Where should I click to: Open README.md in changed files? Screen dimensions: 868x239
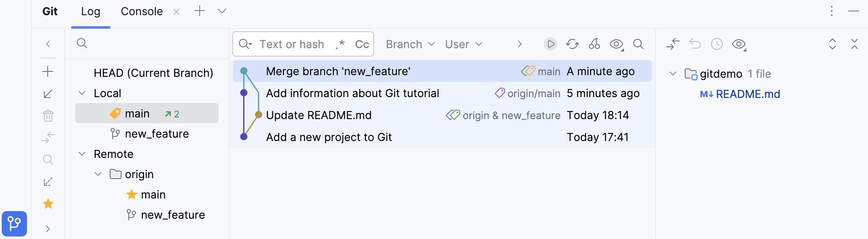[x=748, y=94]
